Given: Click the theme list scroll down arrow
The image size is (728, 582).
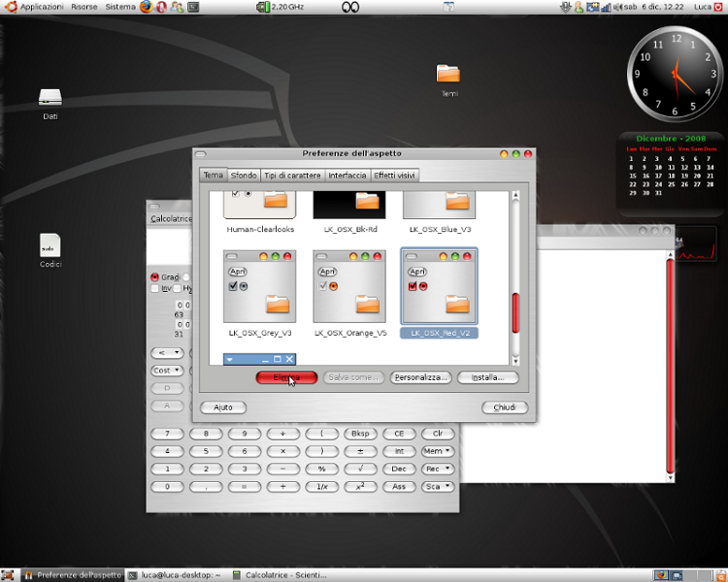Looking at the screenshot, I should [x=515, y=361].
